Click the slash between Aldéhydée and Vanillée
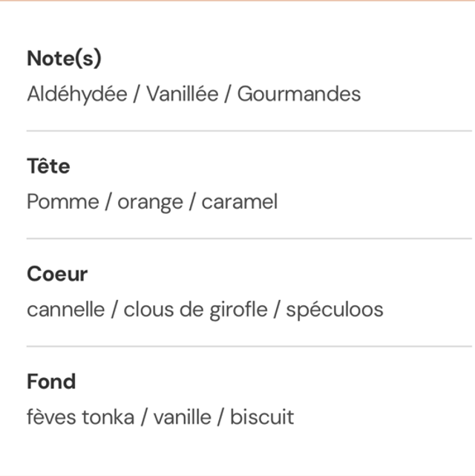Viewport: 475px width, 476px height. click(137, 94)
